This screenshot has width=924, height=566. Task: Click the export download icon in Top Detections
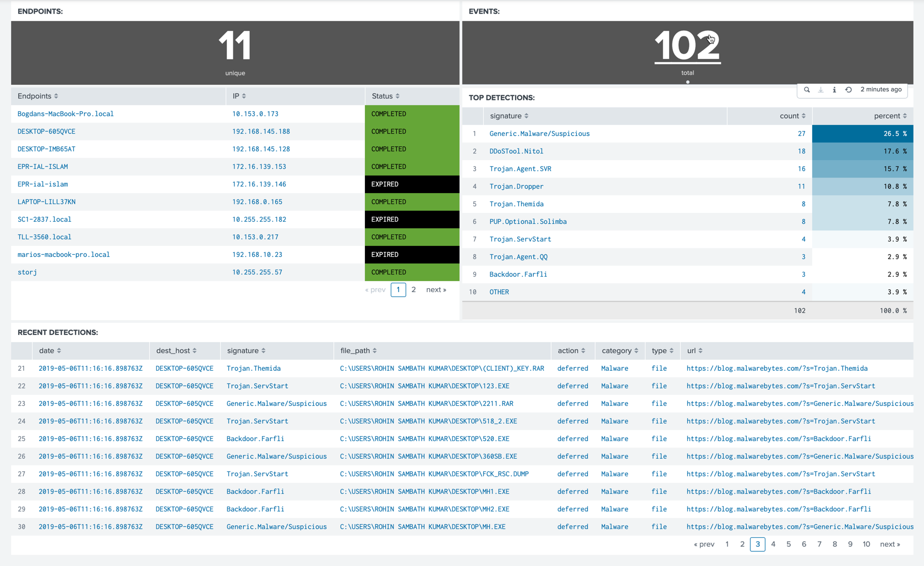coord(821,90)
